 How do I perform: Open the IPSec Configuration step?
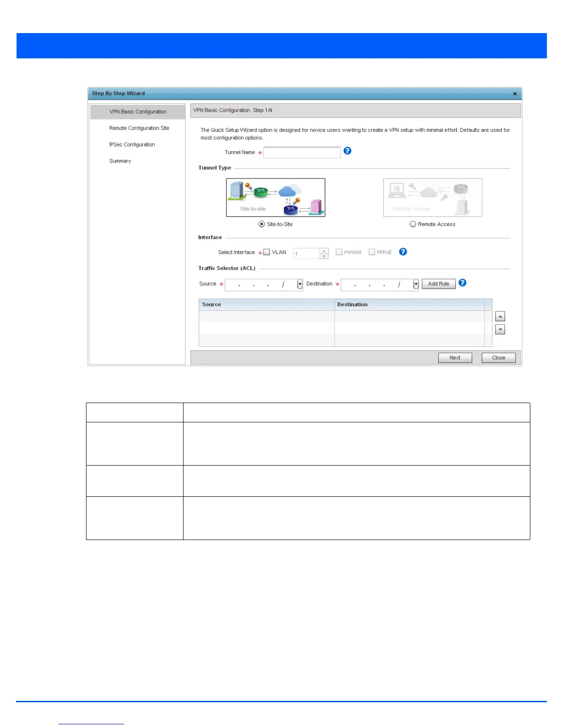(132, 145)
